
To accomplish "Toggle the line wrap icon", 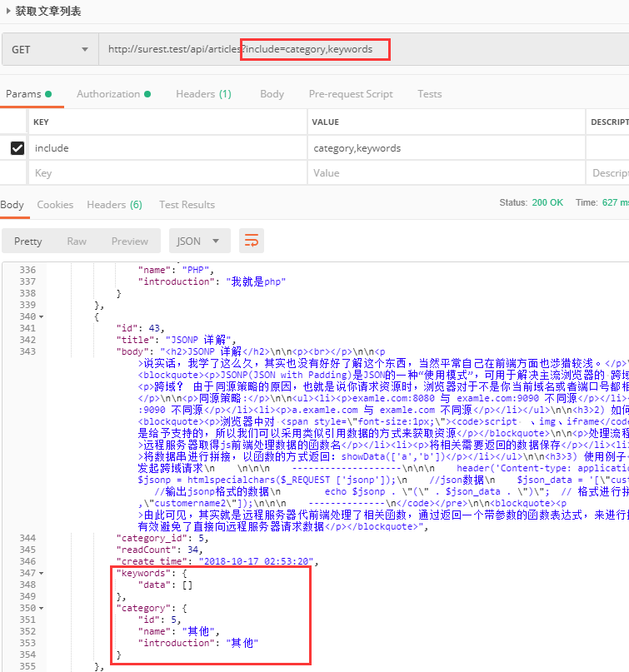I will coord(252,241).
